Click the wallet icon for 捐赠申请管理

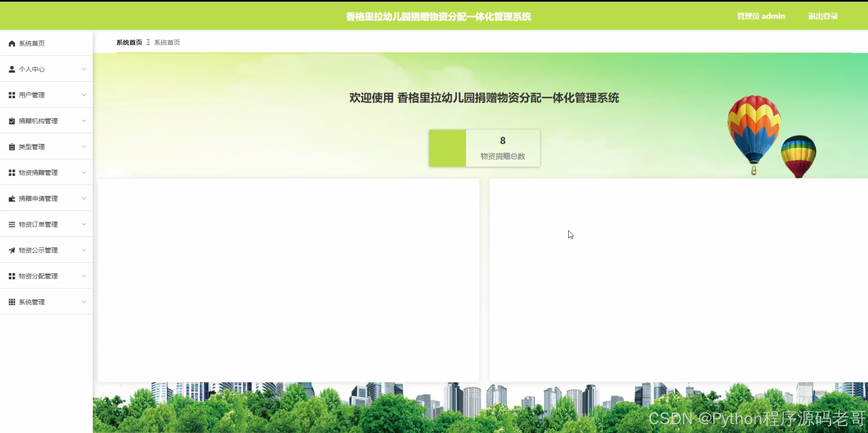point(12,199)
